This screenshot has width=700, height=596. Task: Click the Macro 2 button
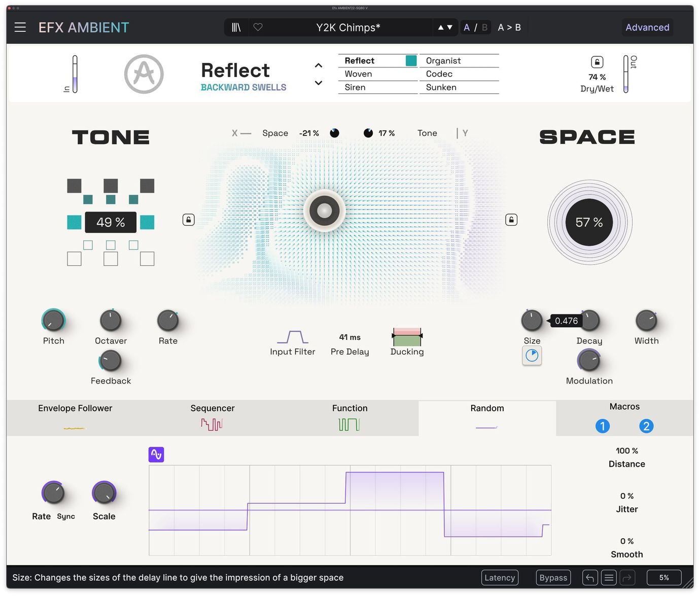tap(646, 426)
